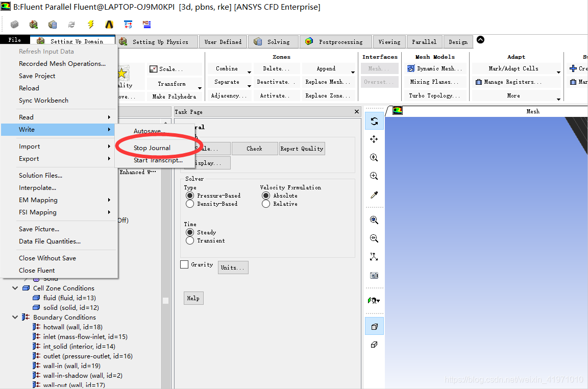
Task: Select Absolute velocity formulation
Action: tap(266, 196)
